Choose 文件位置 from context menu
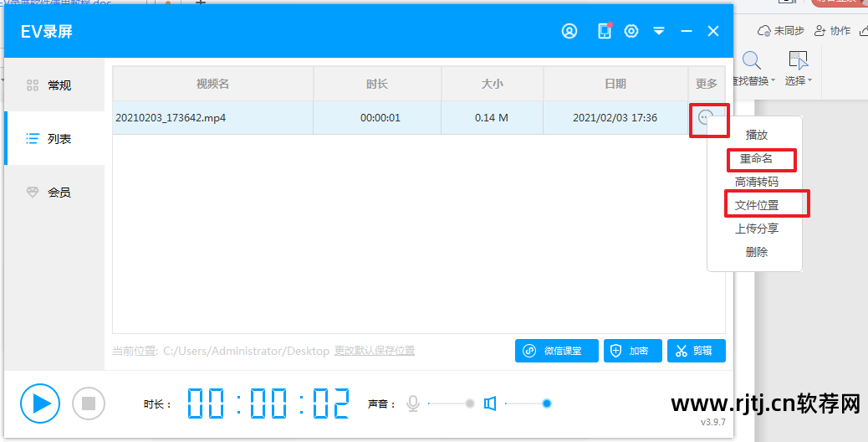 (756, 205)
